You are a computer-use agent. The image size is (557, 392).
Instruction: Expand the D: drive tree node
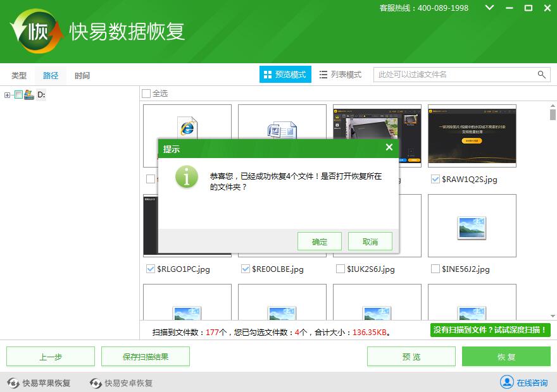pos(8,95)
